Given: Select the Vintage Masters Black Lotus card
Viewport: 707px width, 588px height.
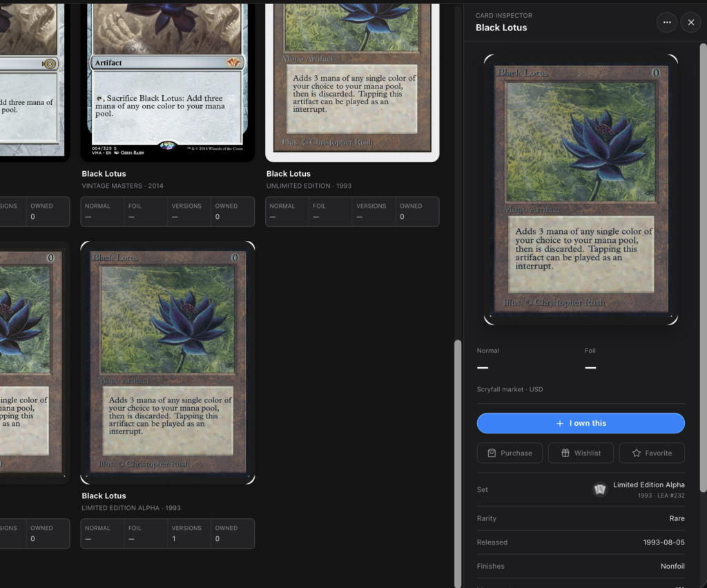Looking at the screenshot, I should click(168, 81).
